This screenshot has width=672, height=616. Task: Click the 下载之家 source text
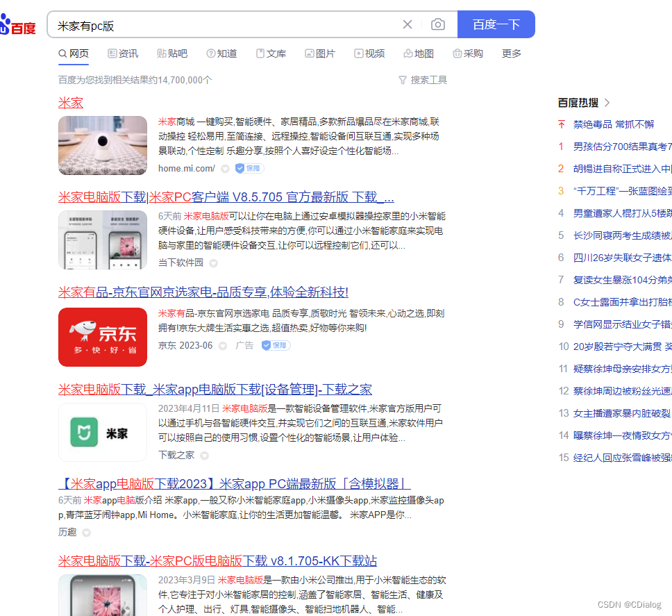click(176, 456)
